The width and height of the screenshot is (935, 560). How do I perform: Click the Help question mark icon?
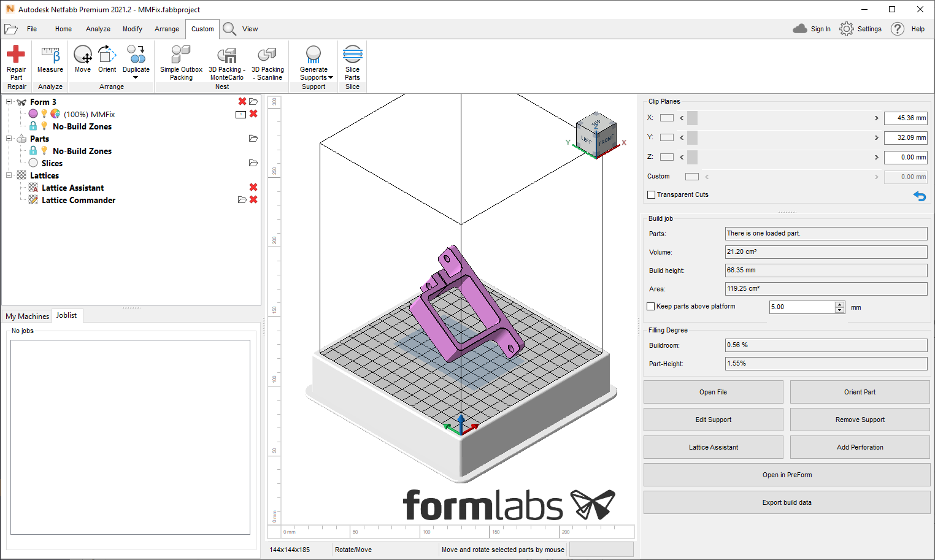[x=898, y=29]
